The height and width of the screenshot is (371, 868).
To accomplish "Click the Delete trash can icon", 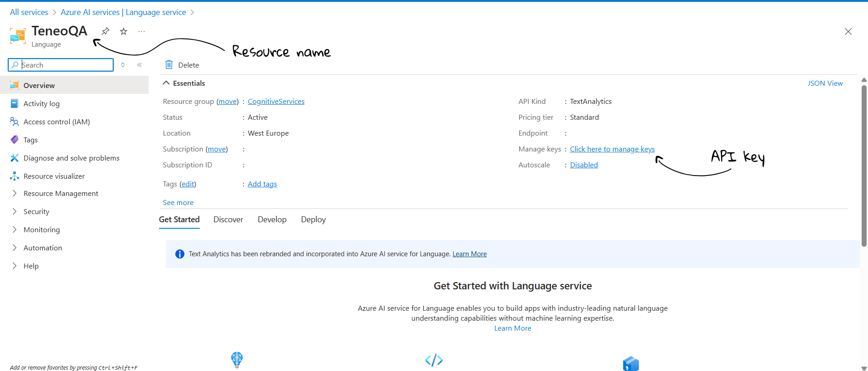I will point(169,65).
